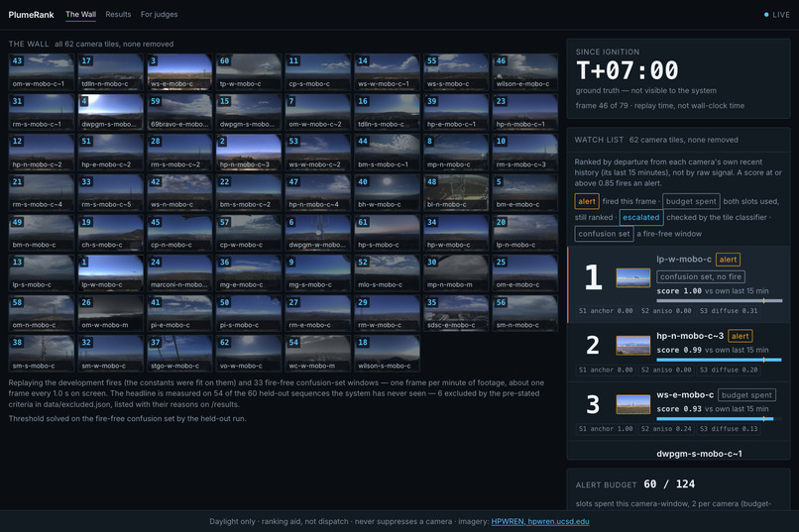Click alert badge beside lp-w-mobo-c

pyautogui.click(x=728, y=260)
